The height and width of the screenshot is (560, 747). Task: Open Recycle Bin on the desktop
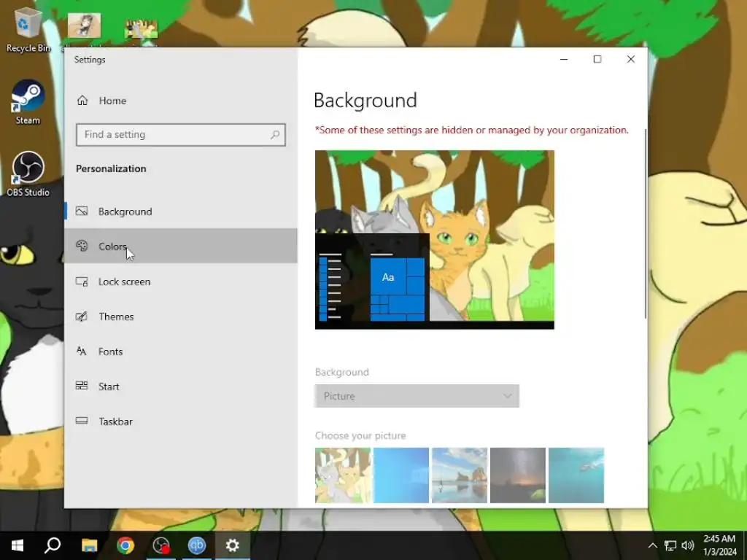pyautogui.click(x=28, y=29)
